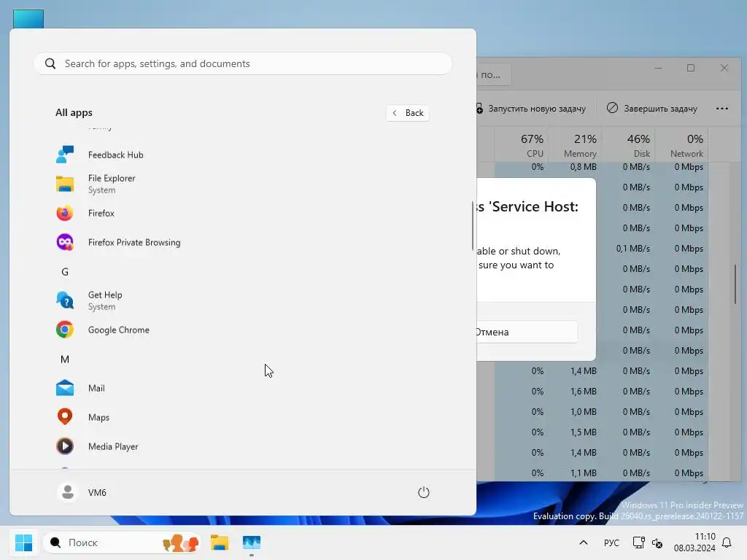The width and height of the screenshot is (747, 560).
Task: Open the Mail app
Action: (96, 388)
